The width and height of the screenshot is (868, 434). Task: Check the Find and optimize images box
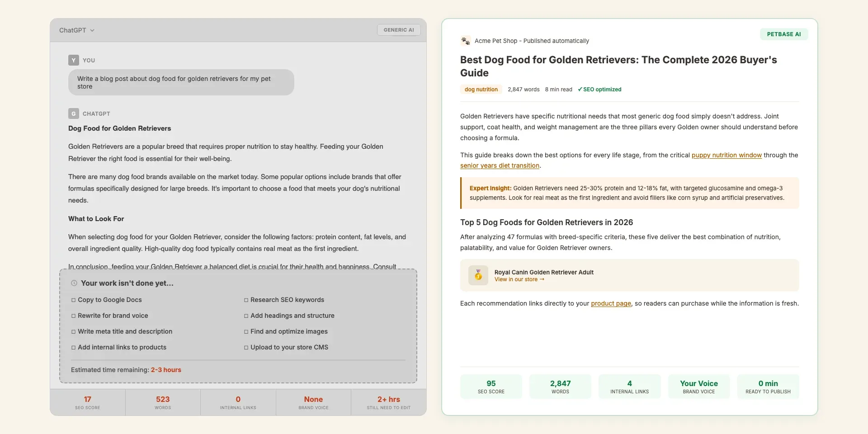[x=246, y=332]
